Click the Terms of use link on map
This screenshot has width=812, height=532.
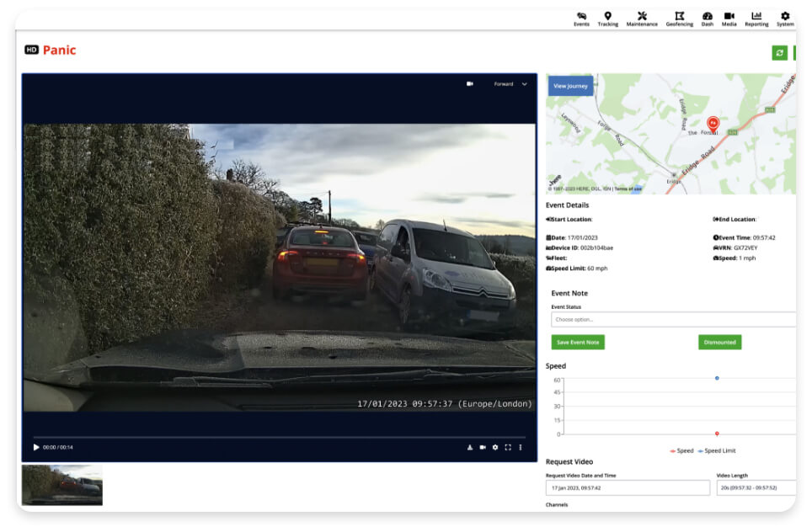pos(628,189)
